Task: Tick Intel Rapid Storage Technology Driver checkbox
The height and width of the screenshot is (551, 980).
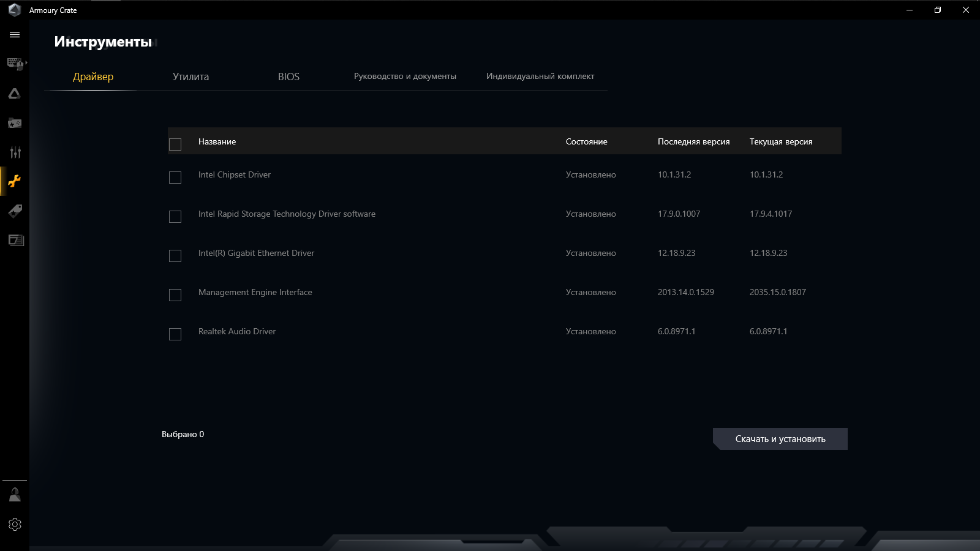Action: pyautogui.click(x=175, y=217)
